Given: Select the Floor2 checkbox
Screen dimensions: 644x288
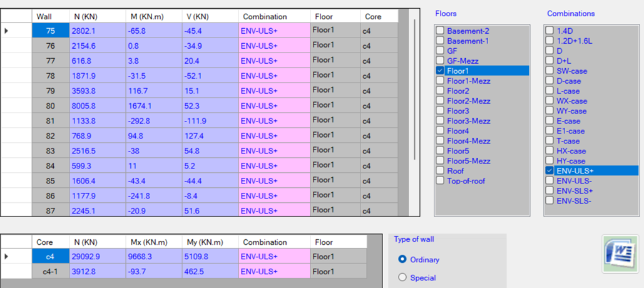Looking at the screenshot, I should (440, 90).
